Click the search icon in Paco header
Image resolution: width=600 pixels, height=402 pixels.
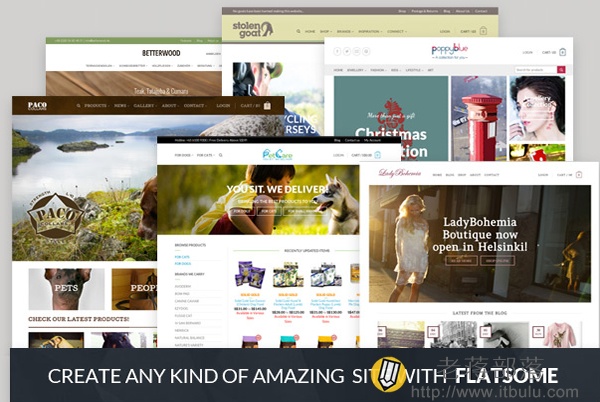pyautogui.click(x=78, y=105)
